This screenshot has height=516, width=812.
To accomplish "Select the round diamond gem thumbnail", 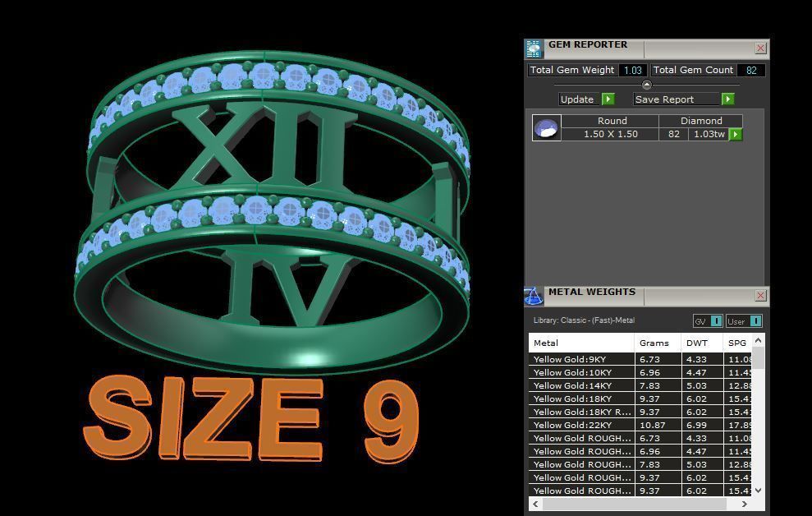I will click(546, 127).
